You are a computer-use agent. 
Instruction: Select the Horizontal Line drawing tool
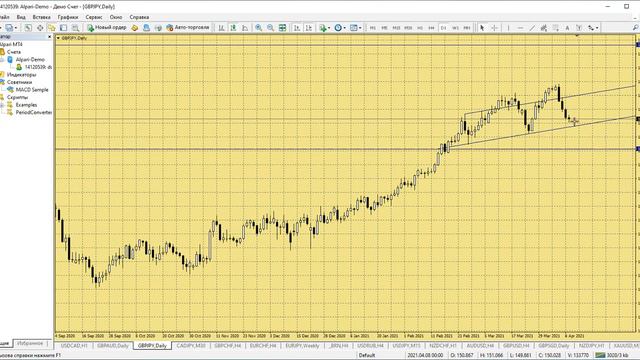(x=520, y=28)
